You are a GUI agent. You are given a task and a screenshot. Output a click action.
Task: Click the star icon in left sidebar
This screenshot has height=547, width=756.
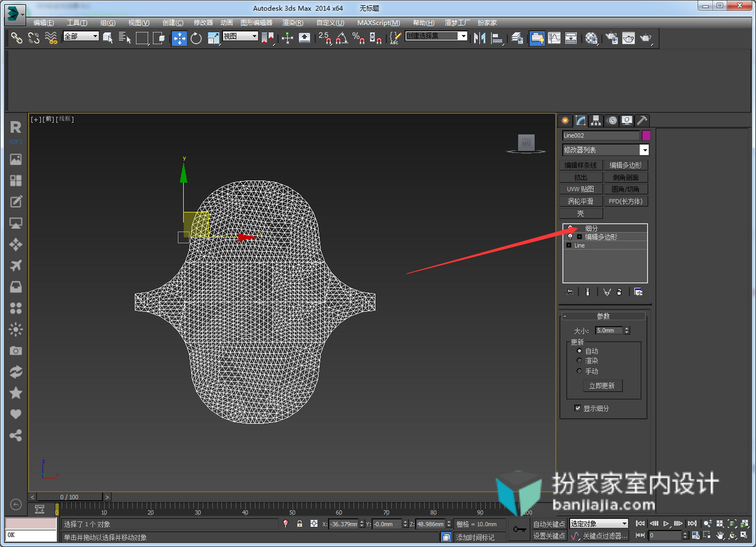pyautogui.click(x=16, y=393)
